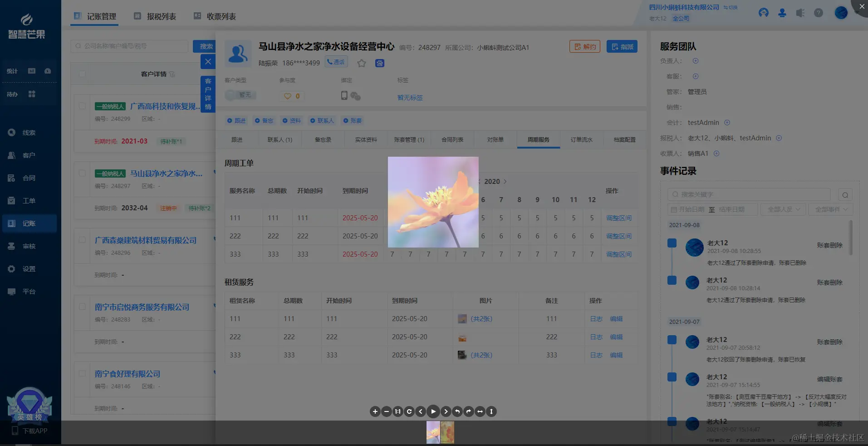This screenshot has height=446, width=868.
Task: Zoom in on the preview image
Action: pos(375,411)
